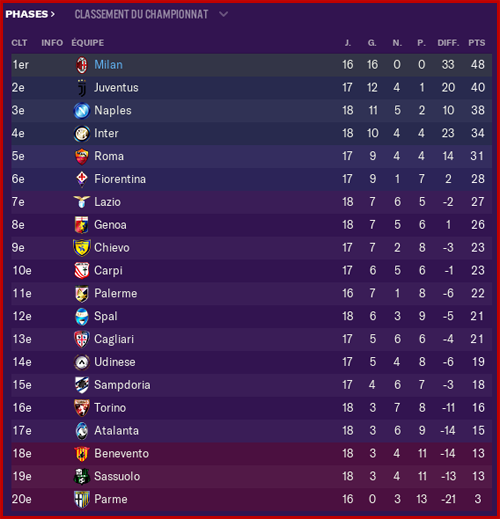The height and width of the screenshot is (519, 500).
Task: Click the Roma club badge
Action: click(x=82, y=157)
